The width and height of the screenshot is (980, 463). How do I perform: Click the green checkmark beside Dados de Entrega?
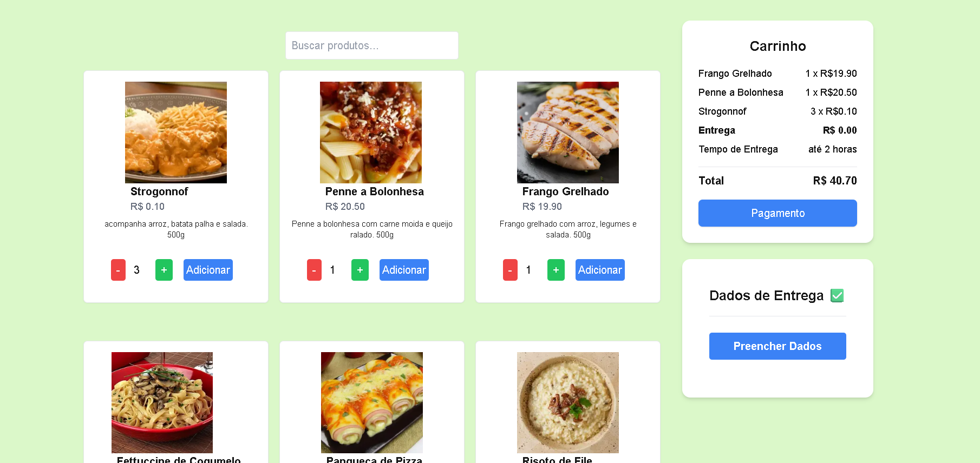click(x=837, y=295)
